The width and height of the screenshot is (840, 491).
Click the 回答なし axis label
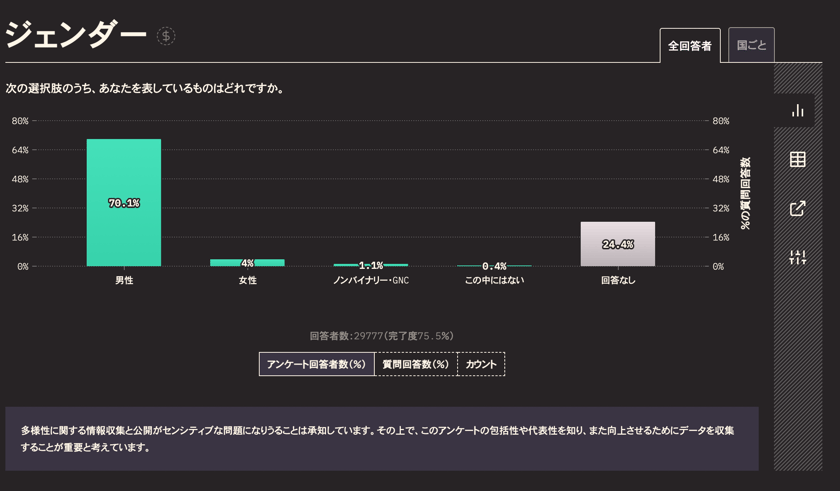pyautogui.click(x=618, y=280)
